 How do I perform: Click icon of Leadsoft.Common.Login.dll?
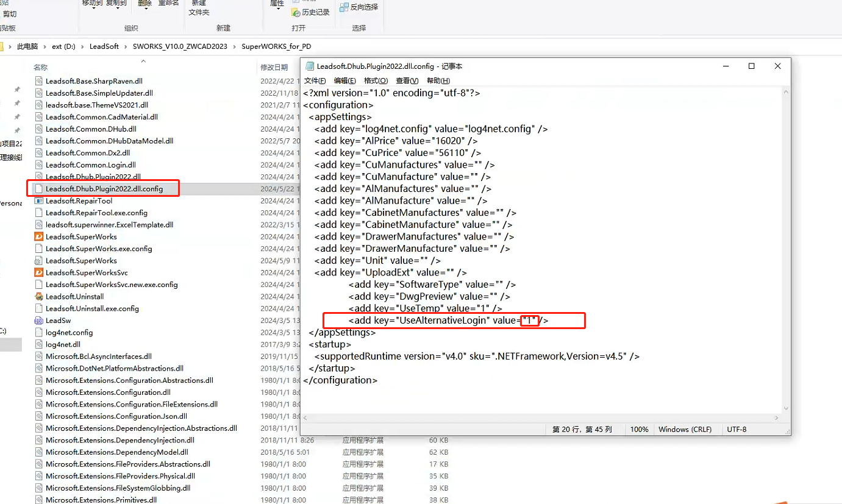pos(39,165)
